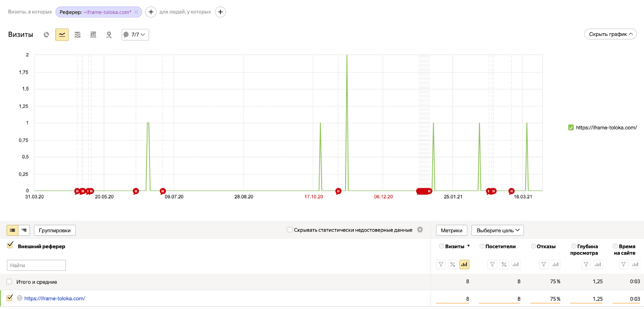Open the filter under Время на сайте
644x309 pixels.
[624, 264]
